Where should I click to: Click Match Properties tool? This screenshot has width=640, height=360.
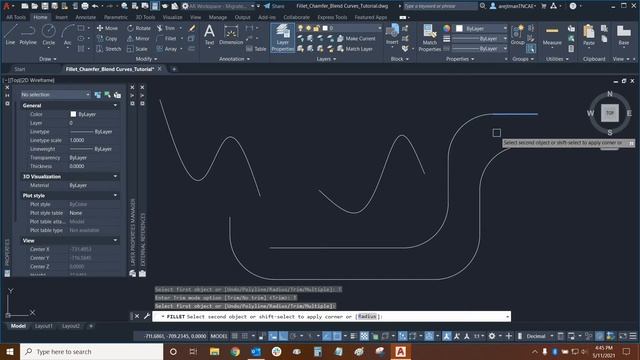429,38
